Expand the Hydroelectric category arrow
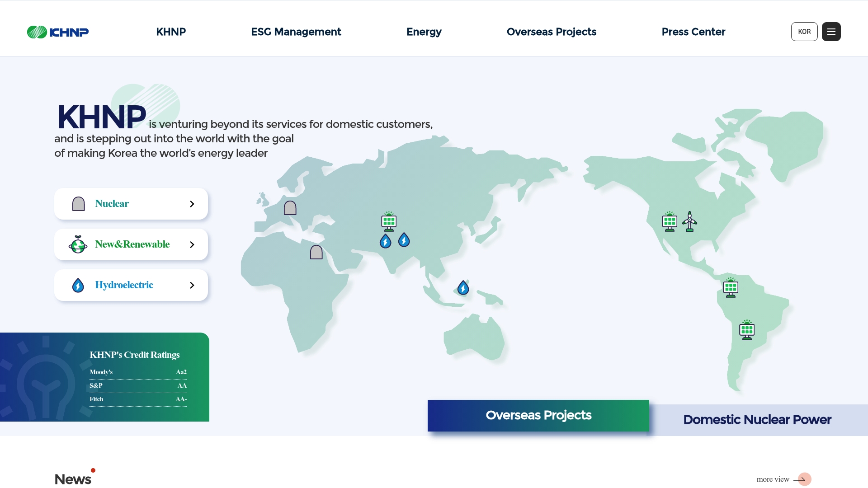Screen dimensions: 868x488 coord(192,286)
